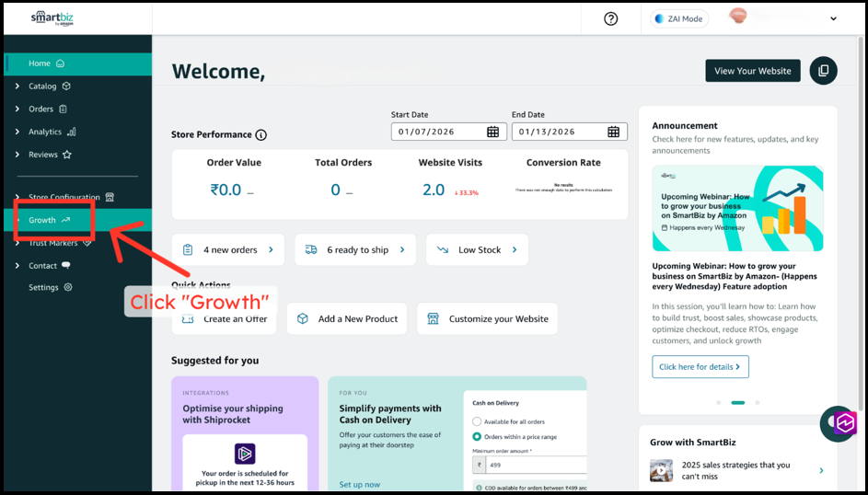Click the first announcement carousel dot
868x495 pixels.
(x=718, y=402)
